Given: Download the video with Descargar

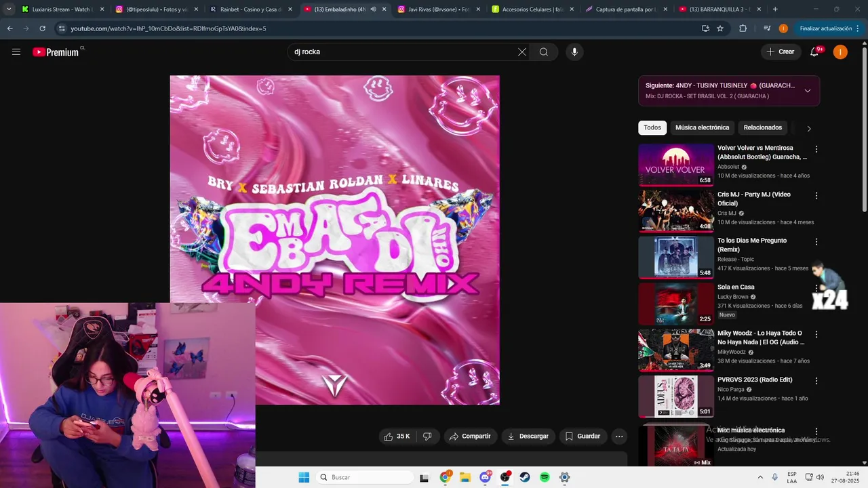Looking at the screenshot, I should [x=528, y=436].
